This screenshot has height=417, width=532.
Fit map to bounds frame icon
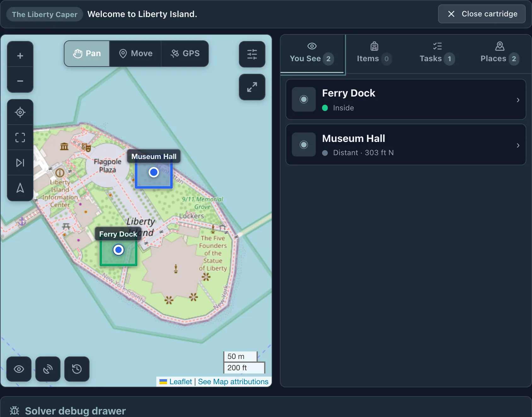[x=20, y=138]
